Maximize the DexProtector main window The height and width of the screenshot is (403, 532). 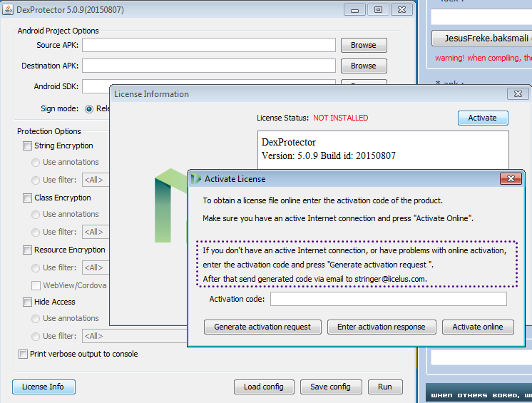click(x=378, y=10)
